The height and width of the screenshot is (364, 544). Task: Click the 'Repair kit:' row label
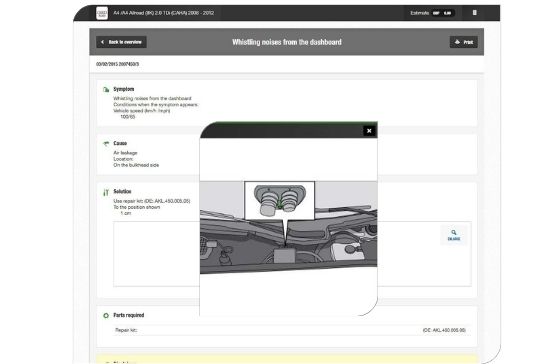(x=126, y=330)
